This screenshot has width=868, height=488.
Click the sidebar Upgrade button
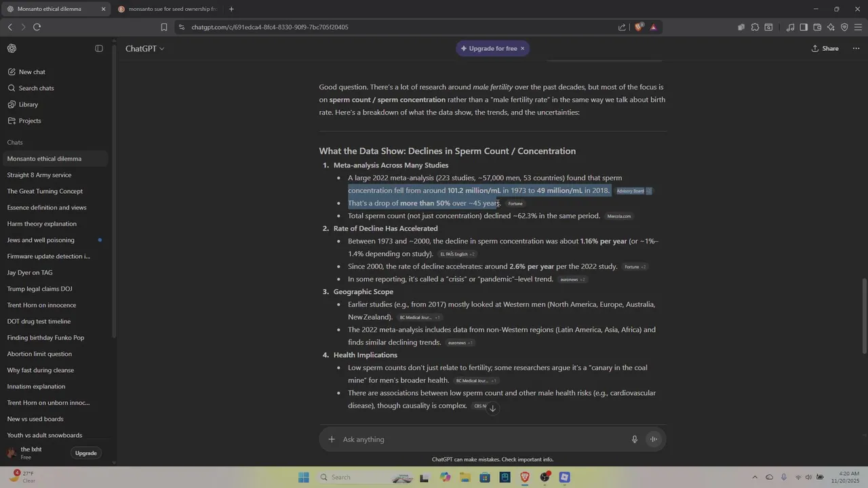86,453
